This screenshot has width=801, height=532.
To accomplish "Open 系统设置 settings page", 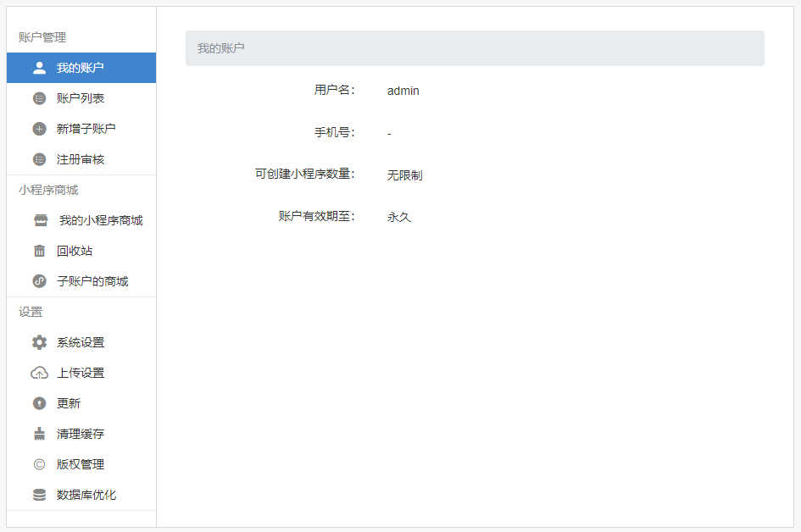I will (81, 342).
